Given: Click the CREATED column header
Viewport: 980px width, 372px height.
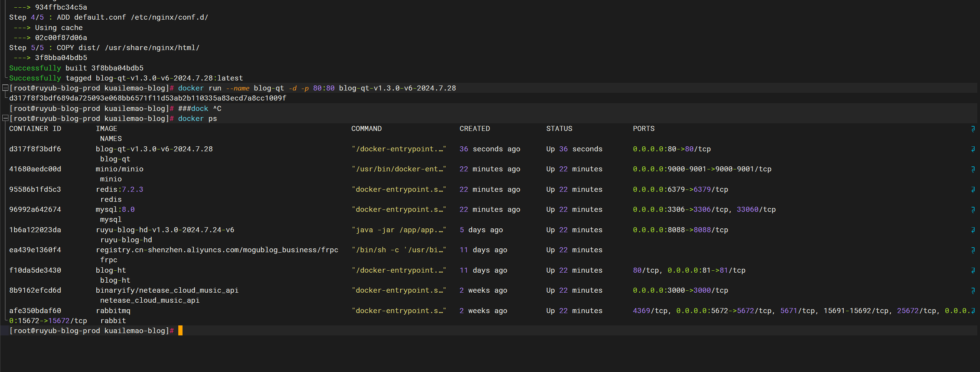Looking at the screenshot, I should pyautogui.click(x=475, y=129).
